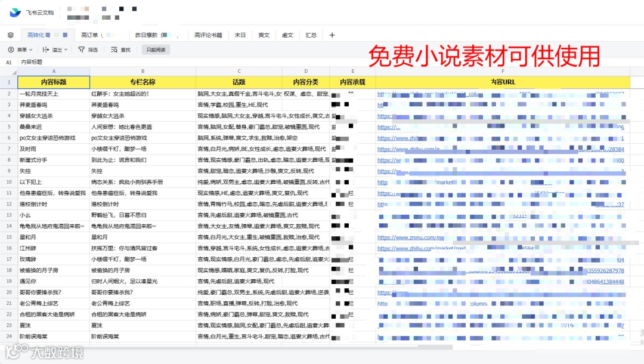Click the 内容标题 header cell
644x364 pixels.
tap(54, 82)
